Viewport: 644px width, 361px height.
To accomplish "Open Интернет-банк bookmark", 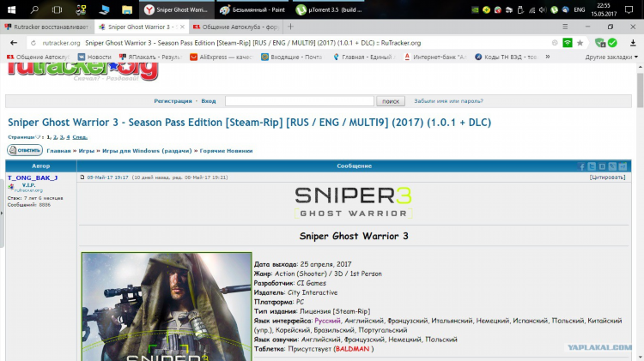I will (x=434, y=57).
